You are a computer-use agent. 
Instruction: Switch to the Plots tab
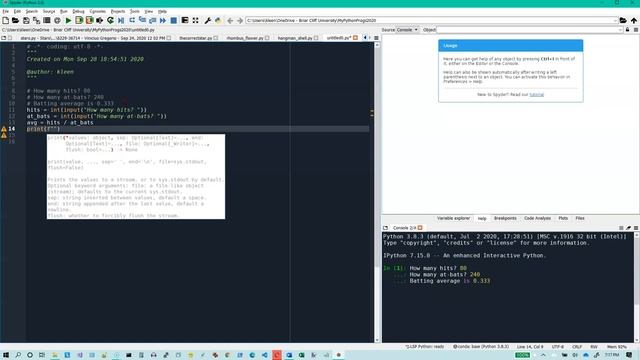click(563, 218)
